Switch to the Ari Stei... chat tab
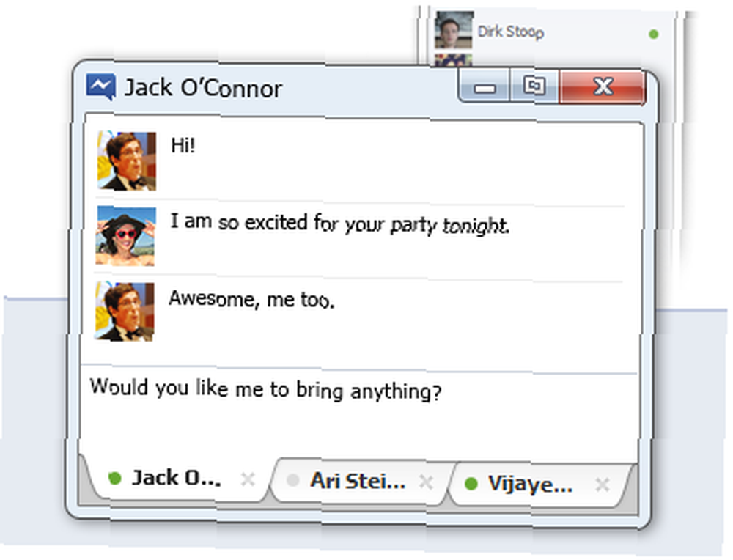Image resolution: width=733 pixels, height=560 pixels. 358,482
